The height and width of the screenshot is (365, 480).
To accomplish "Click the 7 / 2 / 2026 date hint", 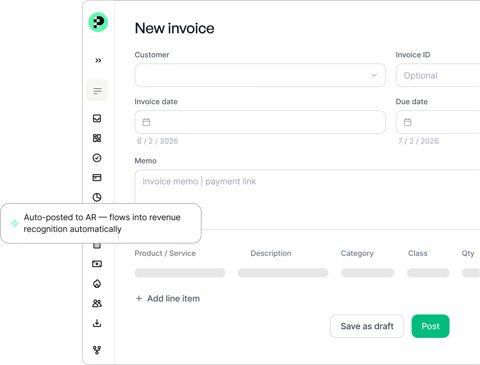I will pos(418,141).
